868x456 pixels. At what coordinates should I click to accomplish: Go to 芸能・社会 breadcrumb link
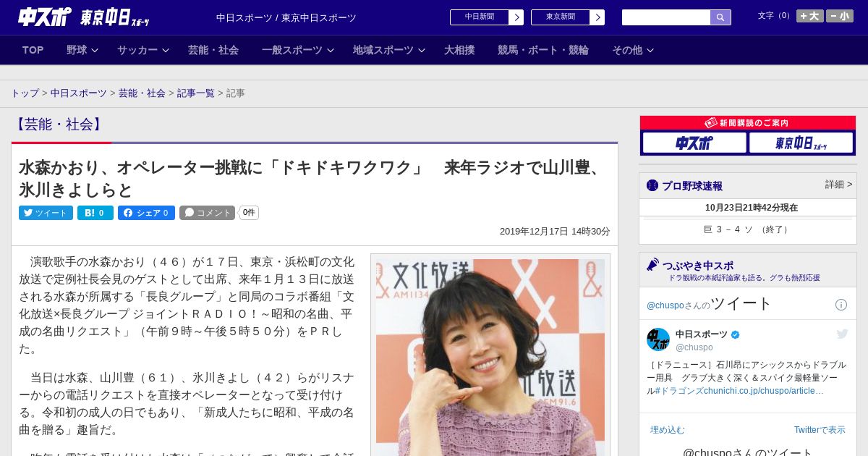click(x=142, y=93)
